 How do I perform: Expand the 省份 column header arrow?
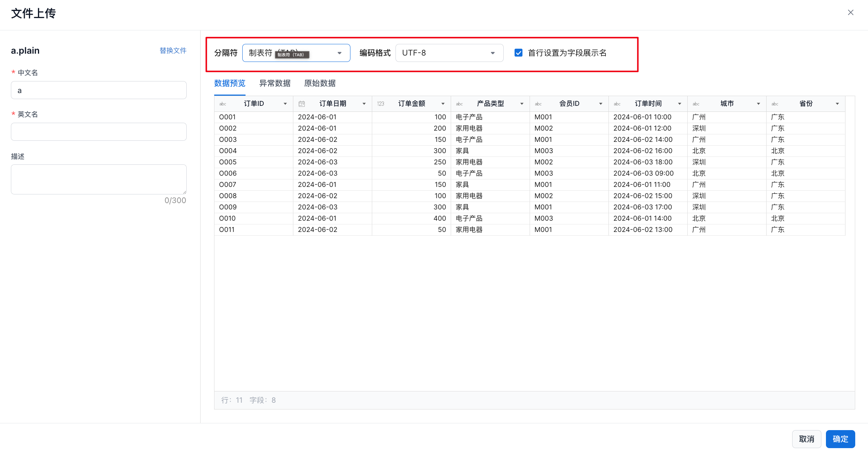click(x=837, y=104)
